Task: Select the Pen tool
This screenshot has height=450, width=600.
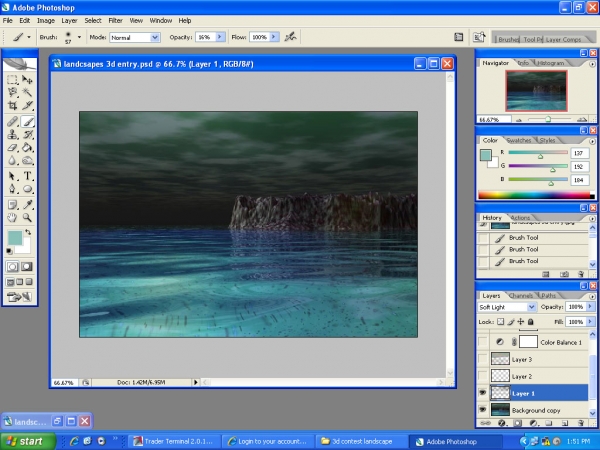Action: click(12, 189)
